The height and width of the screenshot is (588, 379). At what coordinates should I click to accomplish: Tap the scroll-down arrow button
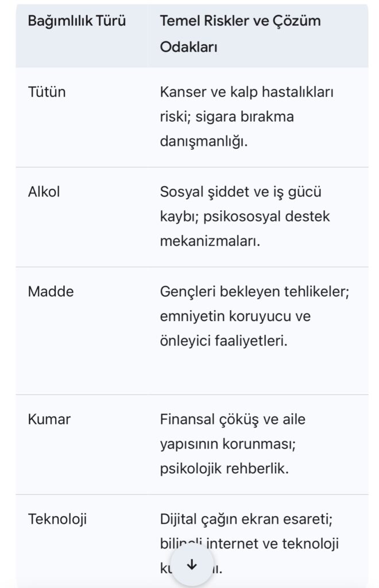(192, 565)
